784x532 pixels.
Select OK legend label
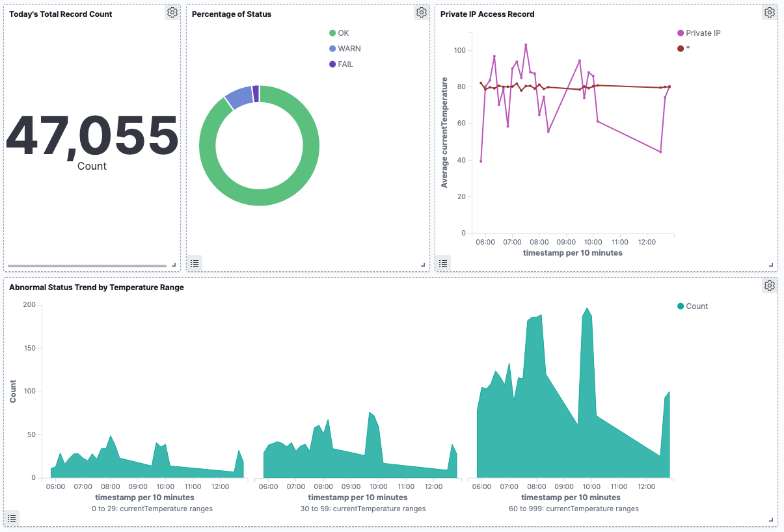click(x=344, y=33)
